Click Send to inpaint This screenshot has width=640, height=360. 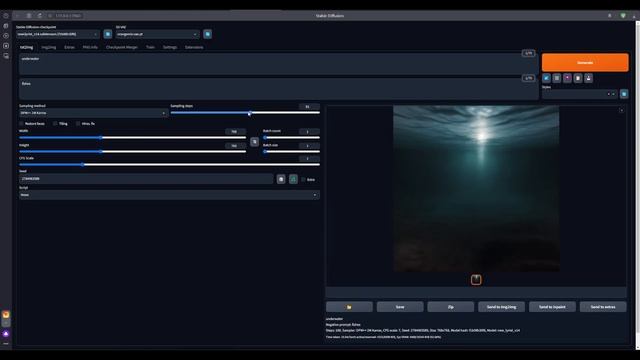coord(552,307)
